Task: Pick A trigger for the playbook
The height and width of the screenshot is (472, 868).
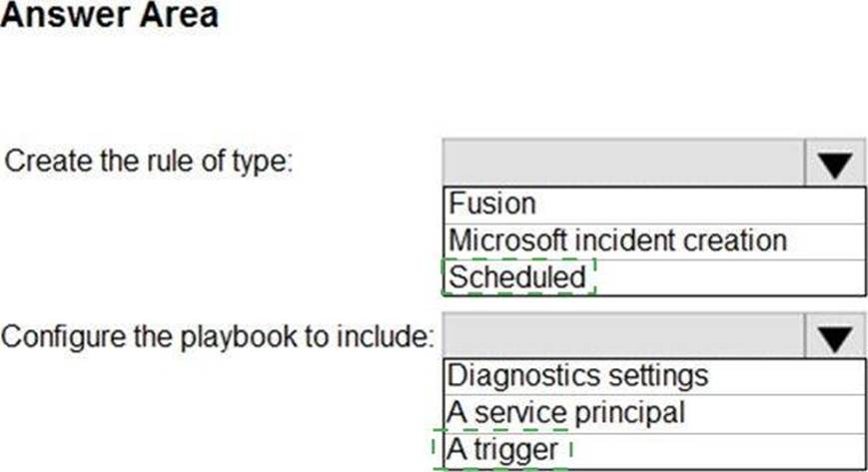Action: [502, 449]
